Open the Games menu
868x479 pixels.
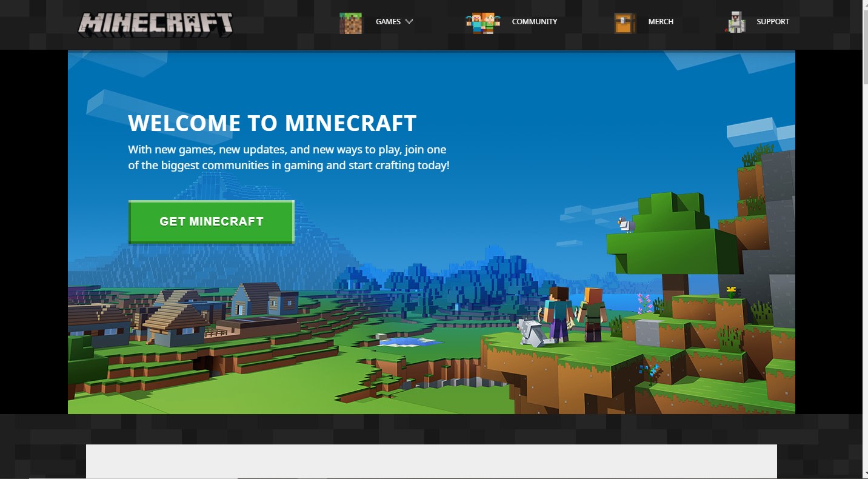[388, 21]
